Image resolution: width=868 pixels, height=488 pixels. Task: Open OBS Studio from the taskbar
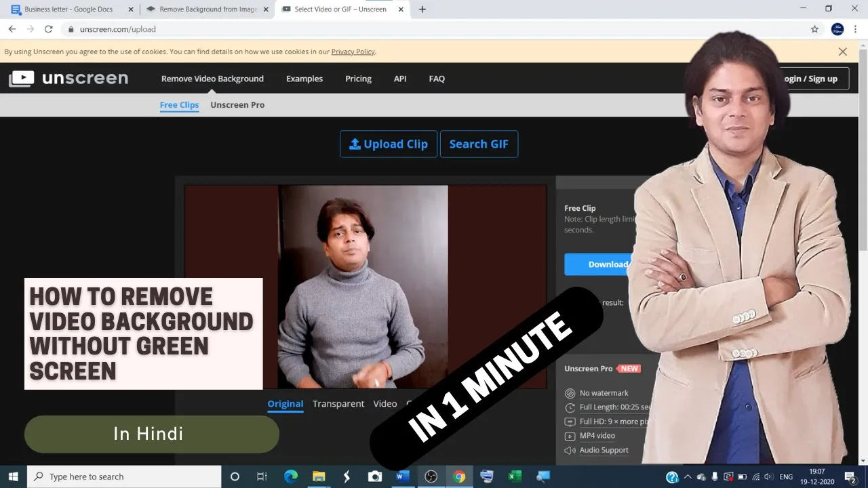click(x=431, y=476)
